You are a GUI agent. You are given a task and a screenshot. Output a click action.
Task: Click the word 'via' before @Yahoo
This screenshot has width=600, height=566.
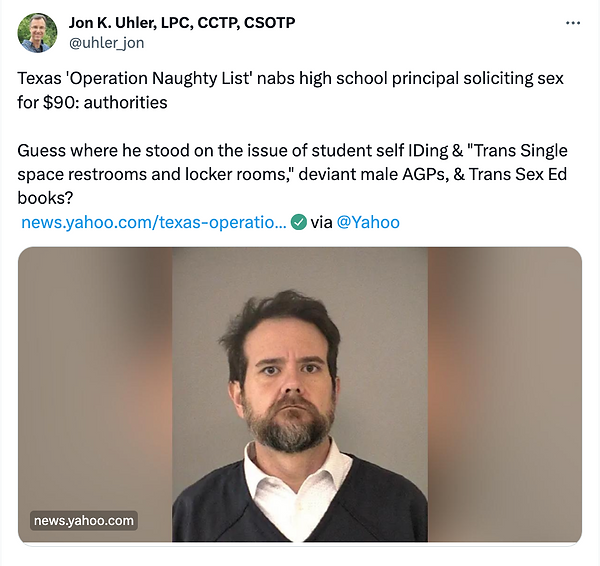[x=321, y=222]
